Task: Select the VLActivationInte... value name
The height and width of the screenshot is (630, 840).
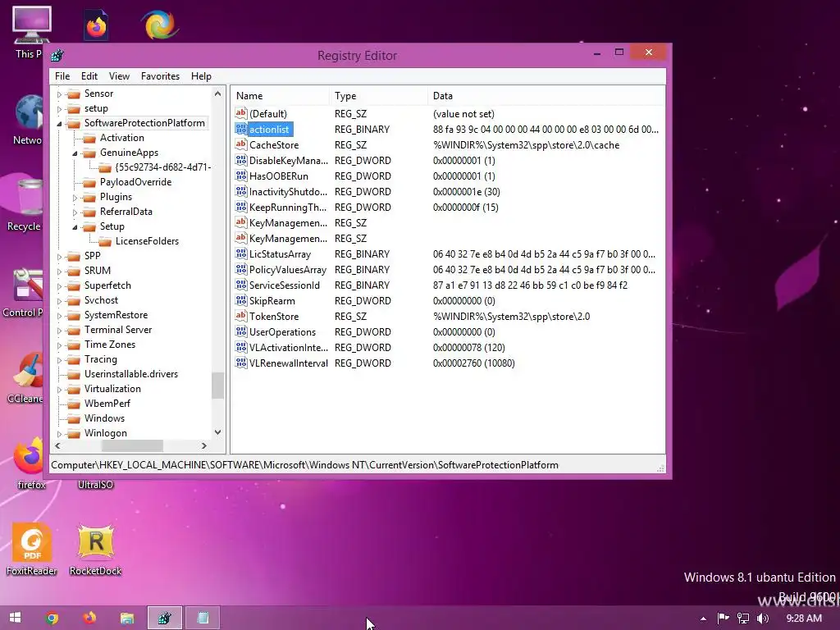Action: (x=288, y=347)
